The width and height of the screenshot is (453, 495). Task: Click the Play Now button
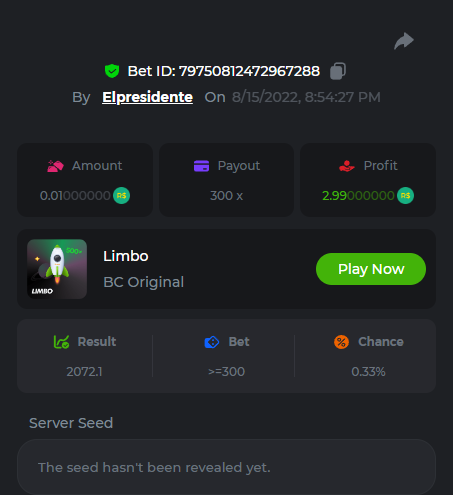click(371, 269)
